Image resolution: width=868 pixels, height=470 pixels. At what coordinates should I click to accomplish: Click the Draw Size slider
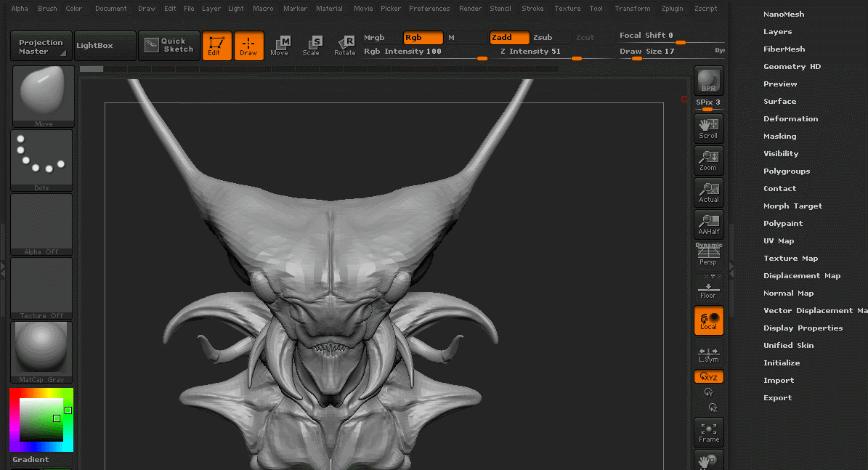(x=671, y=52)
